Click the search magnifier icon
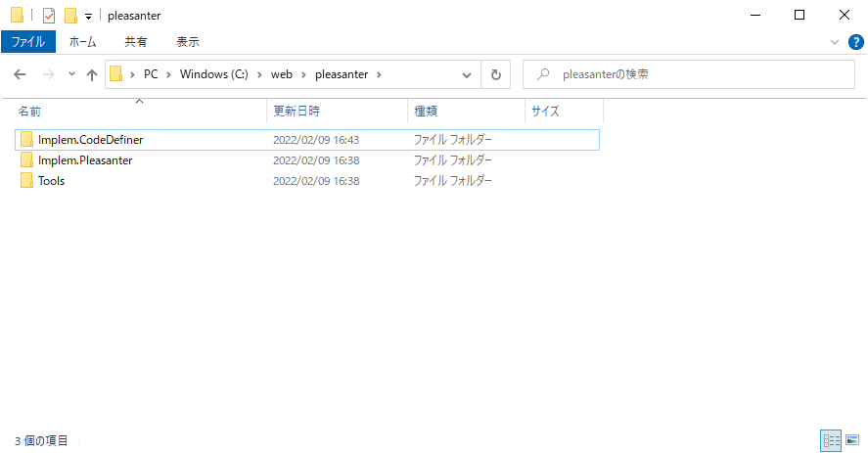 coord(544,73)
